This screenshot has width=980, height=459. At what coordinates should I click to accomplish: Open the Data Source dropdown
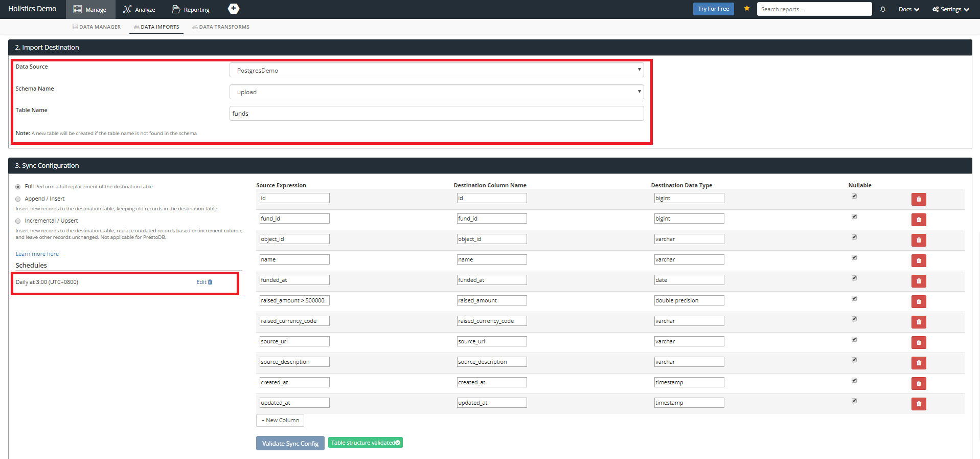[436, 70]
